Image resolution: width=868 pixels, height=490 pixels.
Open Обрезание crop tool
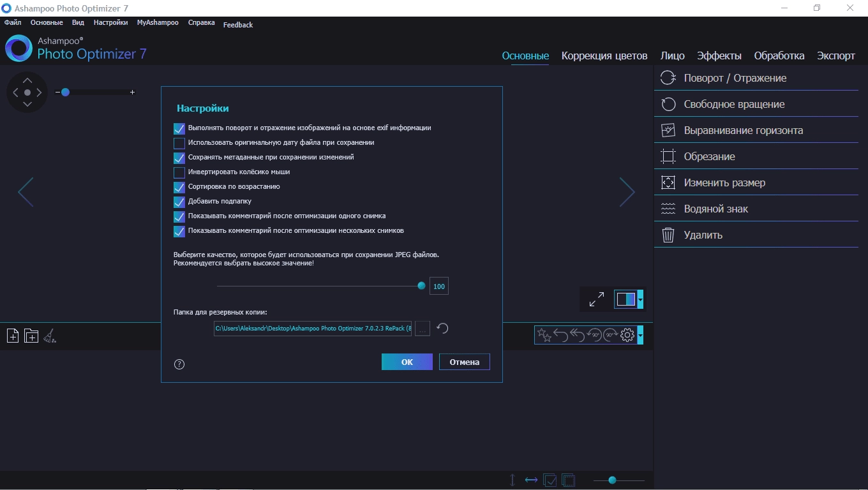(756, 156)
